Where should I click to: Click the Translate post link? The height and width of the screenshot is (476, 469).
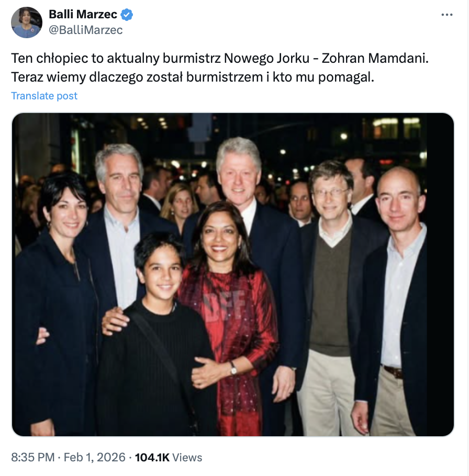pos(44,96)
